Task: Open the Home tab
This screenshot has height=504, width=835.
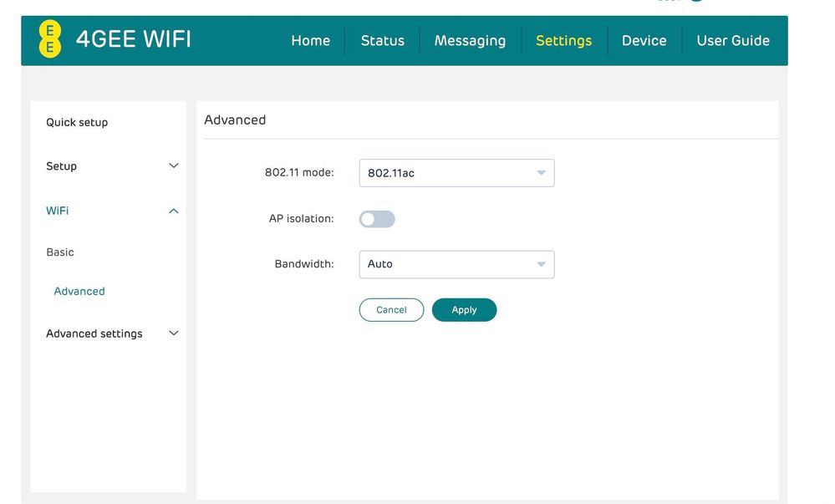Action: [x=310, y=40]
